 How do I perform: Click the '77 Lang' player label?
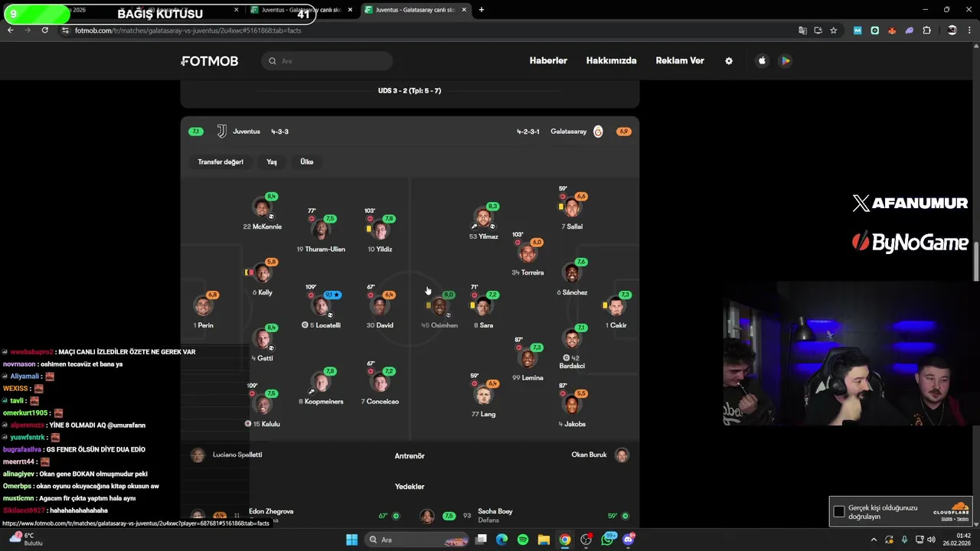(483, 414)
